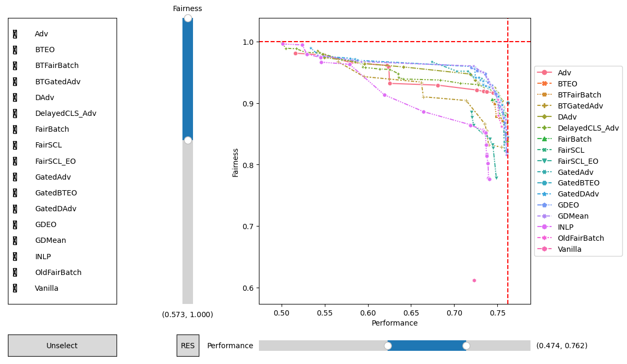Click lower handle of Fairness slider
Screen dimensions: 627x364
[x=188, y=140]
